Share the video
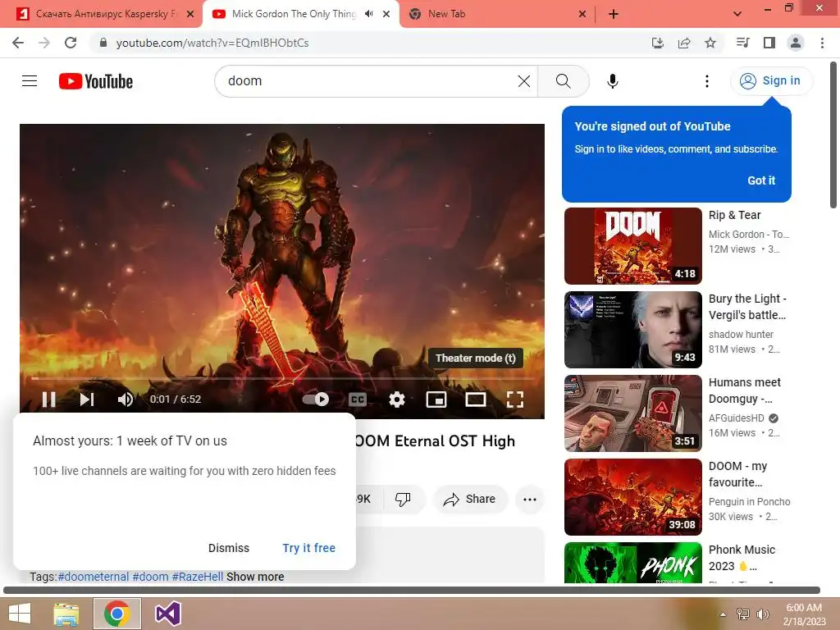The image size is (840, 630). (470, 500)
